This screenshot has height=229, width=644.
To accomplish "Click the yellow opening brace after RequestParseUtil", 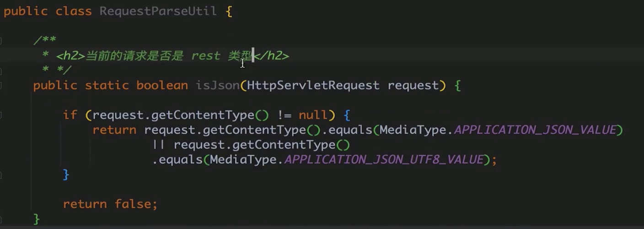I will point(229,11).
